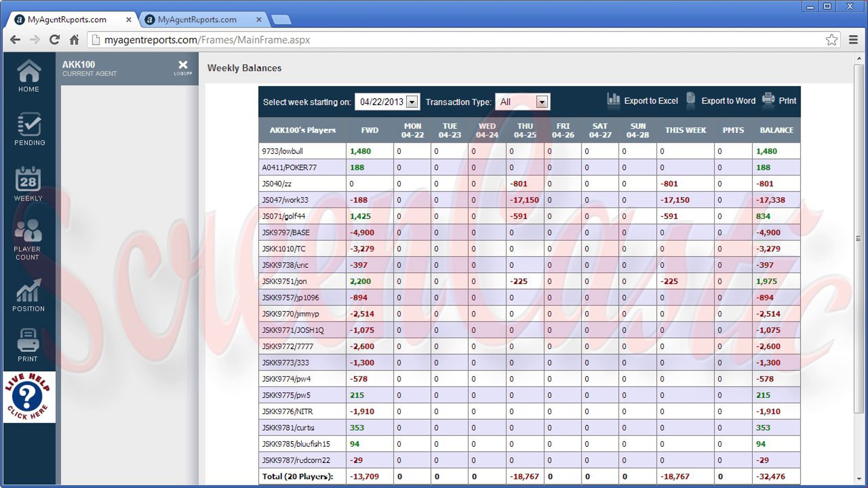Select the Weekly calendar icon
Viewport: 868px width, 488px height.
28,184
